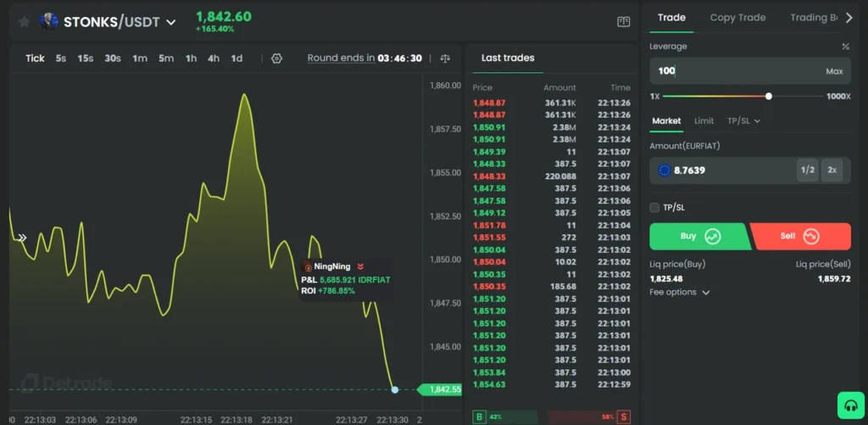
Task: Select the 1m chart interval
Action: (140, 59)
